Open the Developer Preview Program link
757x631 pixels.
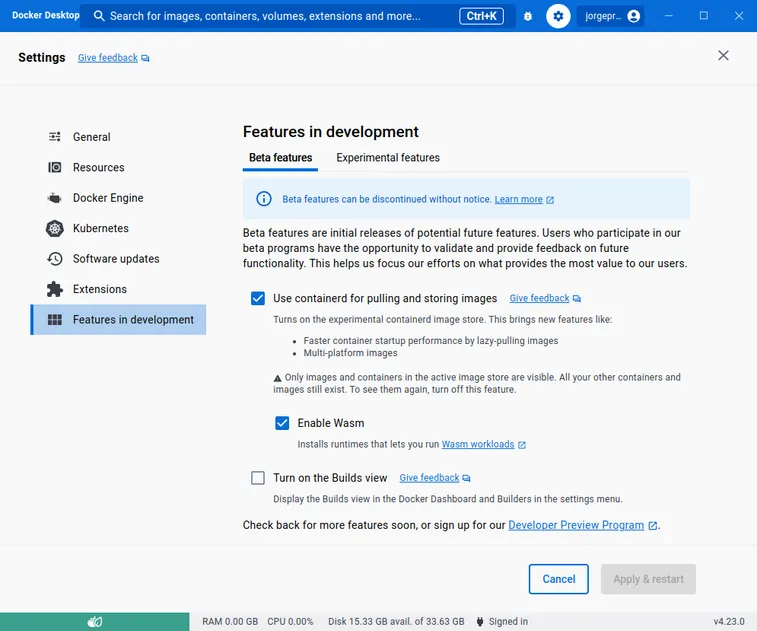click(576, 525)
